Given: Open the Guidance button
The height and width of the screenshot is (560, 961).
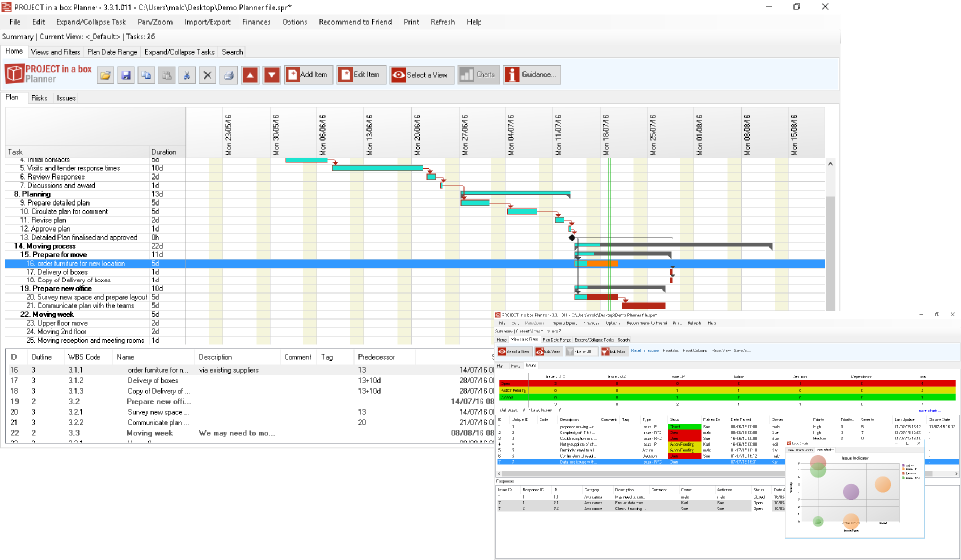Looking at the screenshot, I should tap(532, 75).
